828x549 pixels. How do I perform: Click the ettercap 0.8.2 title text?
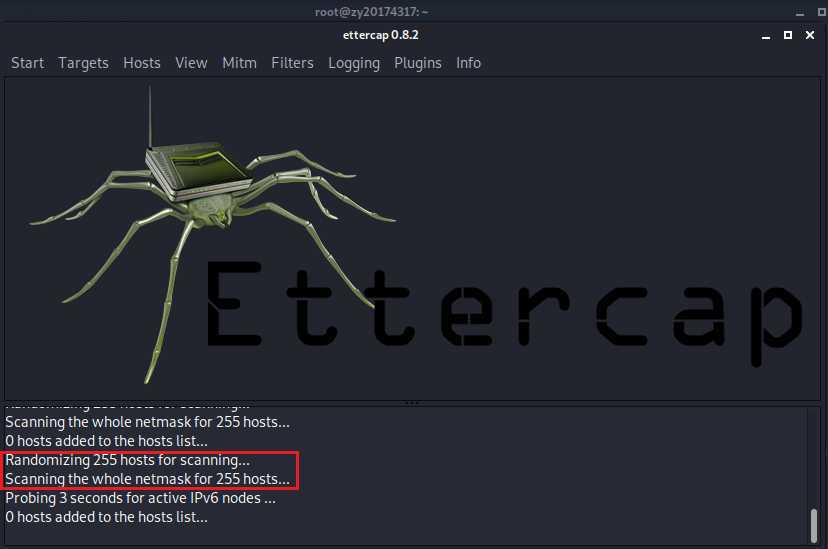click(x=381, y=35)
